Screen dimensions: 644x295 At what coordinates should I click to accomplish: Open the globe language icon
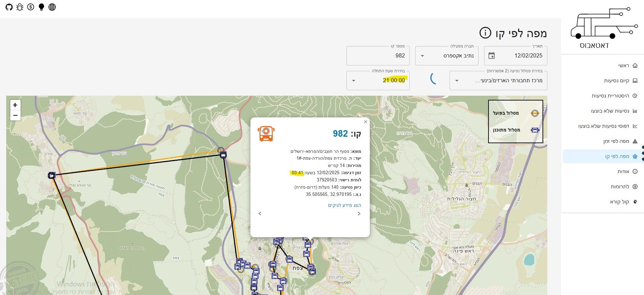point(52,7)
